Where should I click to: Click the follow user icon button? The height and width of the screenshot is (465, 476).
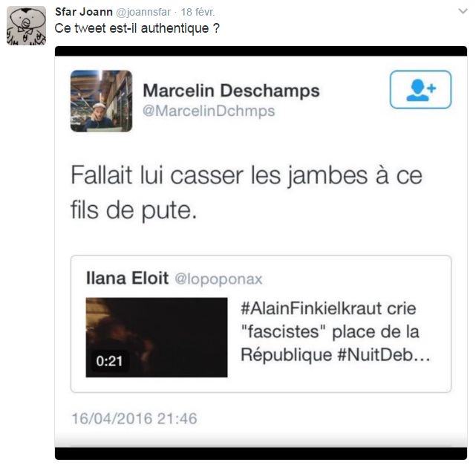tap(420, 90)
